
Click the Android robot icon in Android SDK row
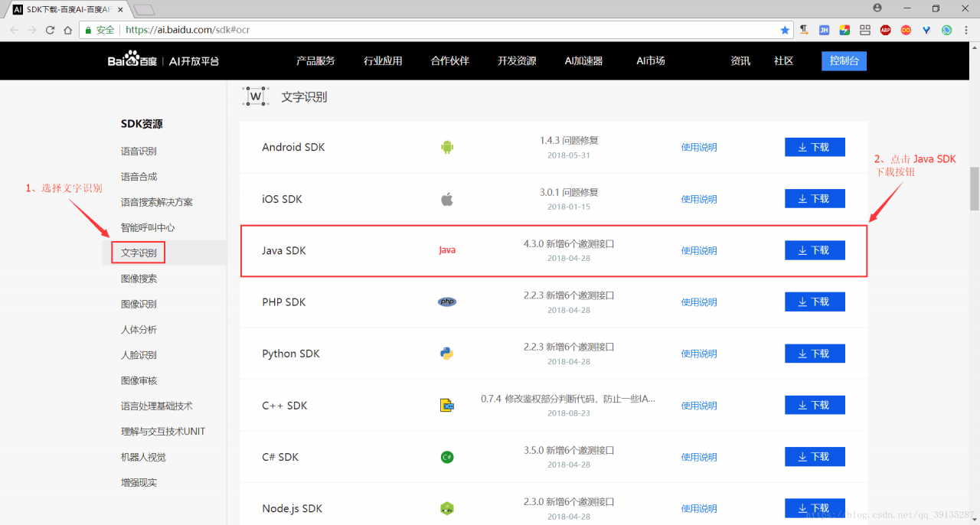pos(447,147)
